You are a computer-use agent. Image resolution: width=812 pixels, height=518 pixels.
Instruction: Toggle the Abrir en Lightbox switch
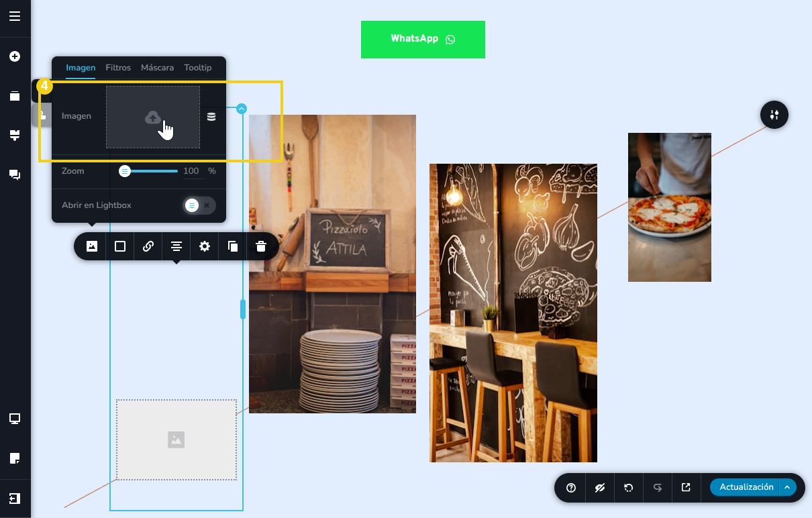(200, 205)
